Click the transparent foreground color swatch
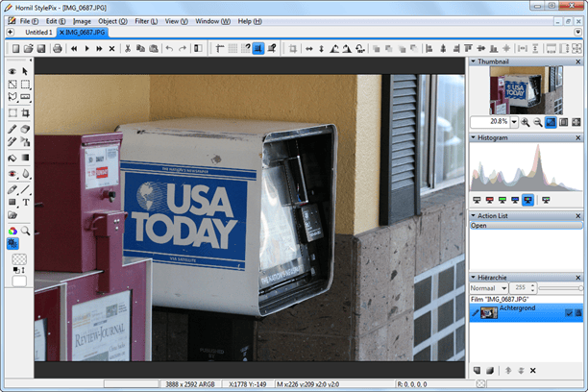 coord(19,259)
